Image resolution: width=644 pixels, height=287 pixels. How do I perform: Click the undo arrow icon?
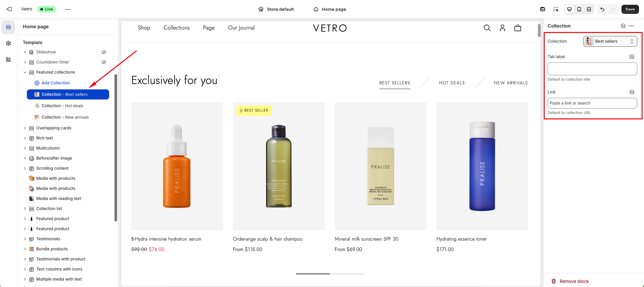point(602,9)
